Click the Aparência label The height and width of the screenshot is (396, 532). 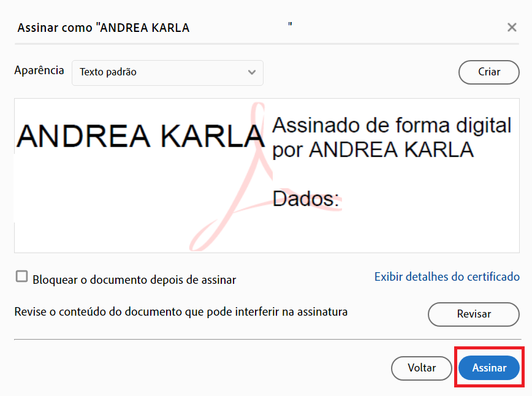coord(39,70)
